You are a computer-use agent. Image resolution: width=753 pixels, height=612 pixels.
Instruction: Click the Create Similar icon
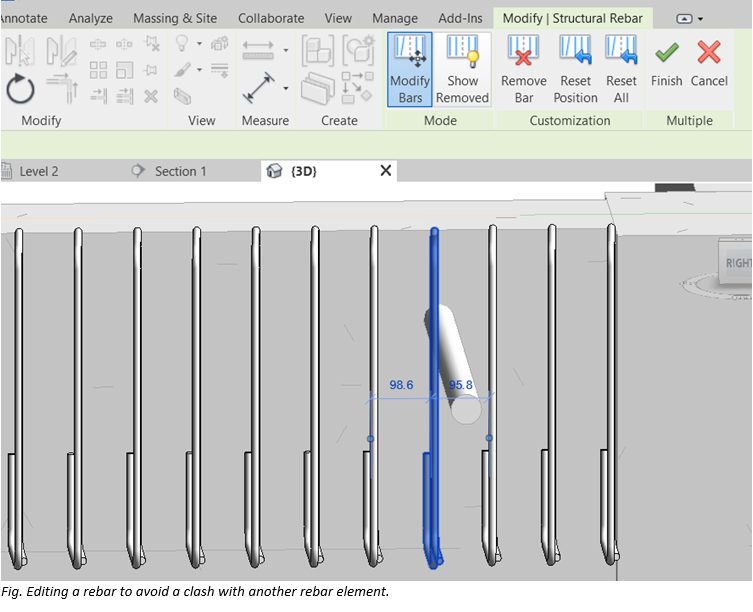tap(357, 87)
